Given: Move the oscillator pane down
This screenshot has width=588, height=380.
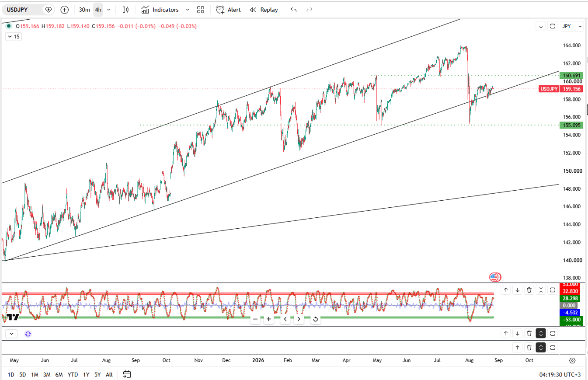Looking at the screenshot, I should tap(518, 290).
